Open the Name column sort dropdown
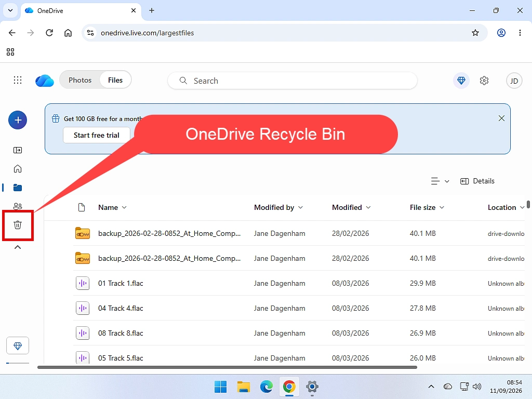This screenshot has width=532, height=399. click(124, 207)
